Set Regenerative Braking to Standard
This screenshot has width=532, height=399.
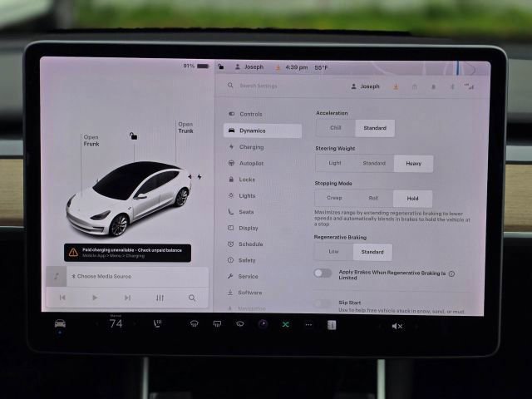point(372,252)
